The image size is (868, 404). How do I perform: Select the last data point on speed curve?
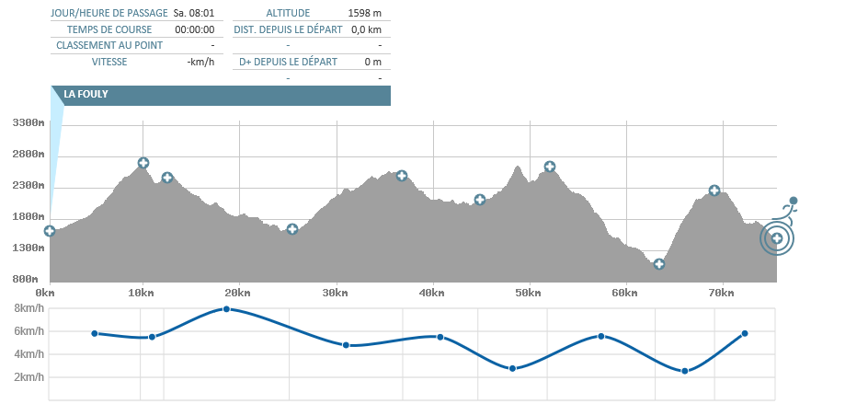click(745, 333)
